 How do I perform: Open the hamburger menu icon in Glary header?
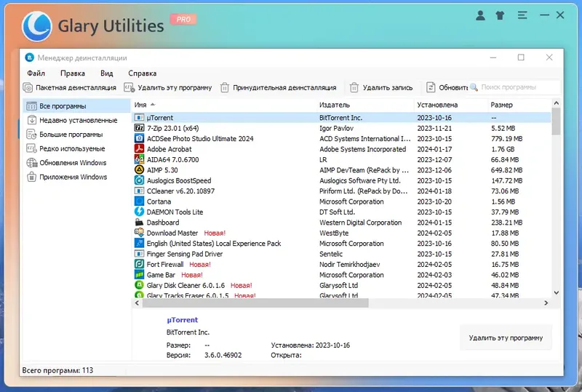pos(522,15)
